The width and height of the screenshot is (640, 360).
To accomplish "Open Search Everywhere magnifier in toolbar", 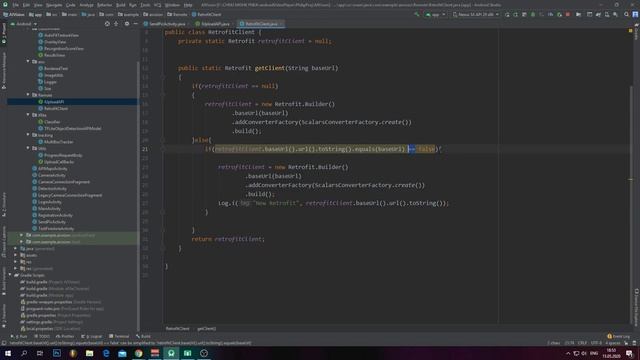I will click(627, 14).
